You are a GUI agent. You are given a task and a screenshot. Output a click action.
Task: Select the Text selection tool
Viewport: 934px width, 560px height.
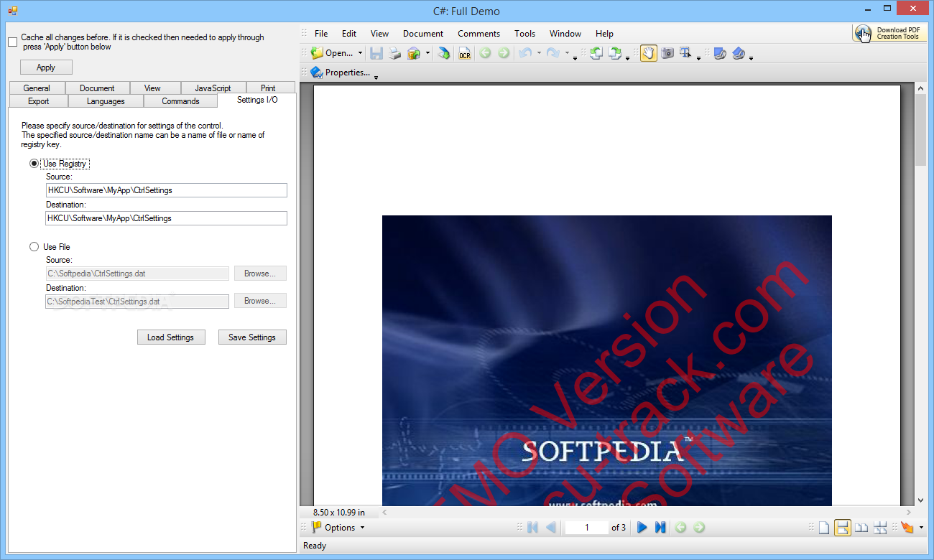pos(686,53)
